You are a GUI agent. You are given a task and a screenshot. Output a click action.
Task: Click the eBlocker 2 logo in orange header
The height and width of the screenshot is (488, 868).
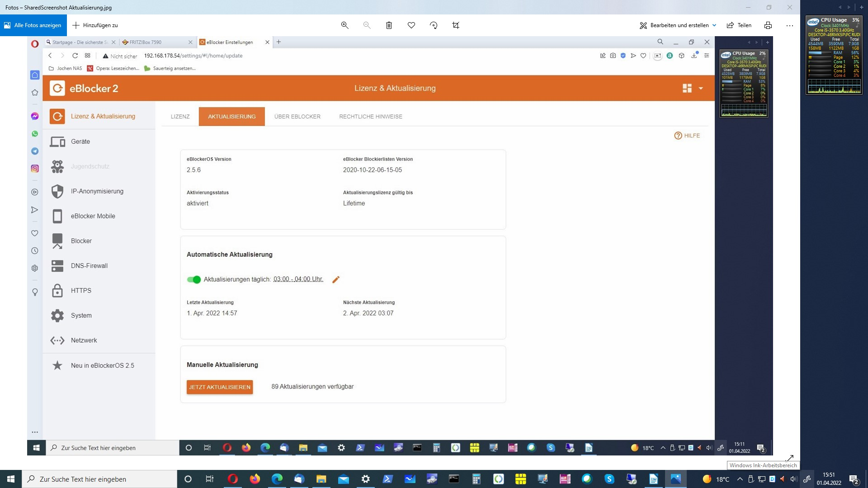[84, 89]
